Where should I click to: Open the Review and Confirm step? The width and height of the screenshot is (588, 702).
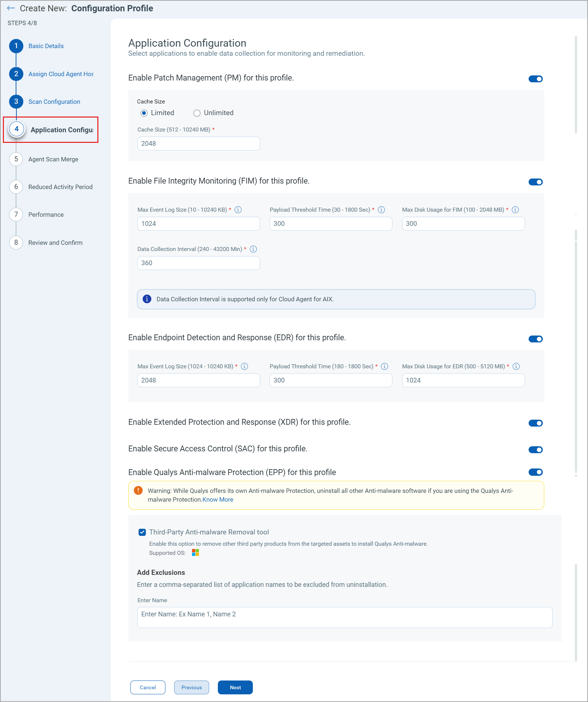click(x=55, y=242)
